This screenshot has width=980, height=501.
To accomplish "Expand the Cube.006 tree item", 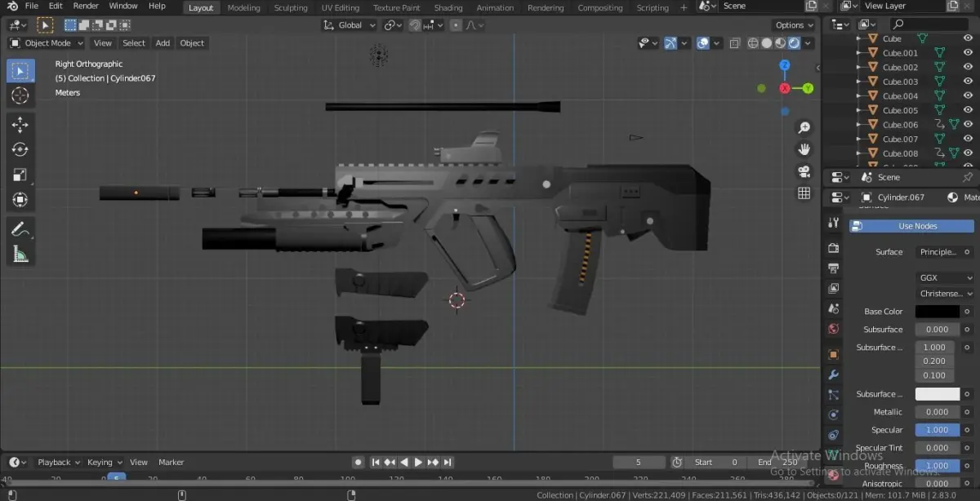I will tap(858, 124).
